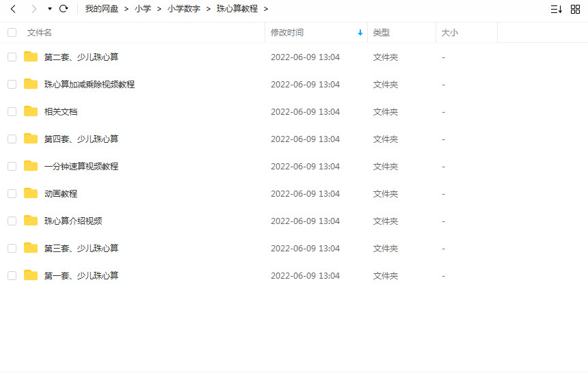Screen dimensions: 588x375
Task: Click the 文件夹 type cell of 珠心算介绍视频
Action: click(x=386, y=221)
